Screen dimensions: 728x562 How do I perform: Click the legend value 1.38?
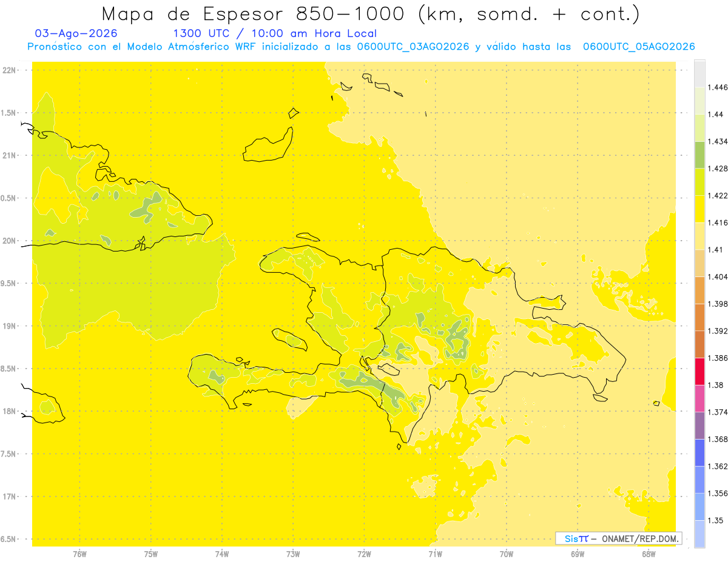click(x=716, y=385)
